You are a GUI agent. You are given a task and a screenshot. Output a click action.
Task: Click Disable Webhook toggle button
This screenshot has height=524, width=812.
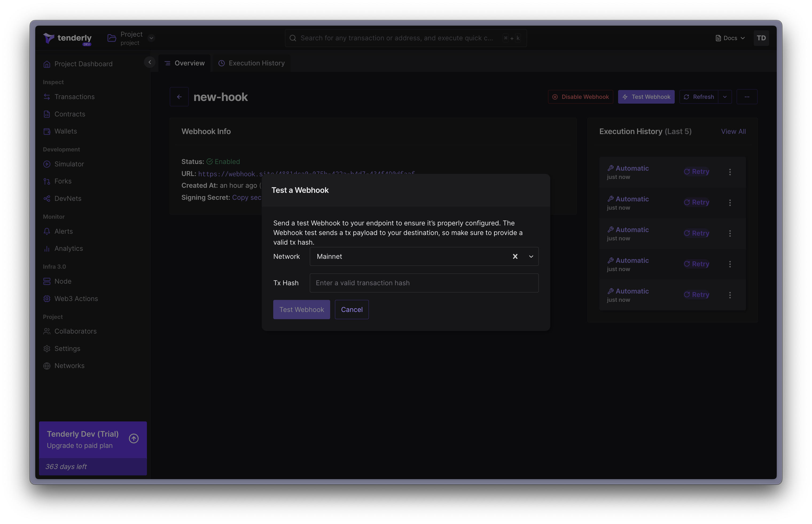[x=580, y=96]
